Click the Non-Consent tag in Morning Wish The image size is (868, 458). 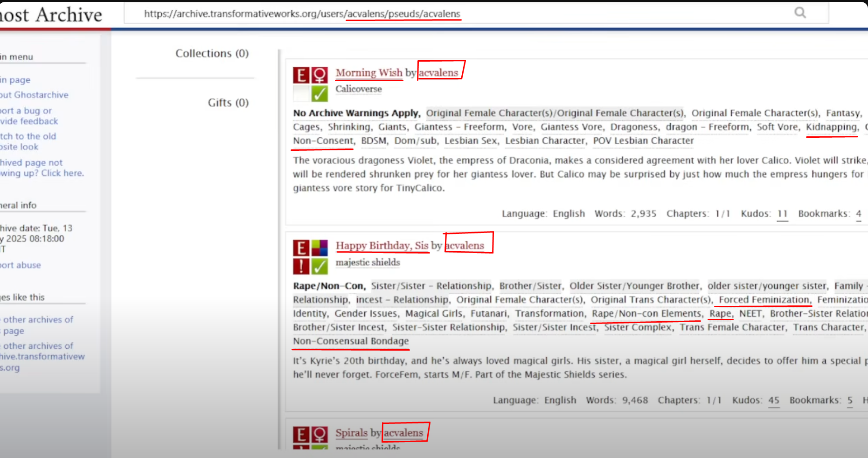(x=323, y=141)
